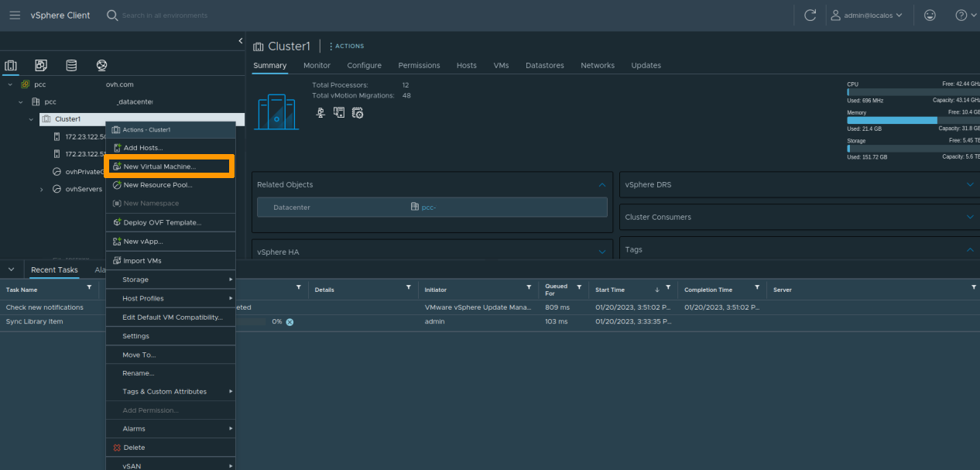
Task: Cancel the running task at 0 percent
Action: [x=290, y=321]
